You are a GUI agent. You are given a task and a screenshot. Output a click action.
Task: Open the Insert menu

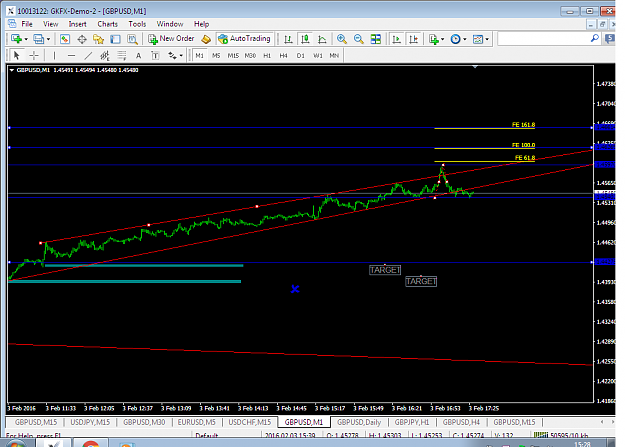pyautogui.click(x=77, y=24)
